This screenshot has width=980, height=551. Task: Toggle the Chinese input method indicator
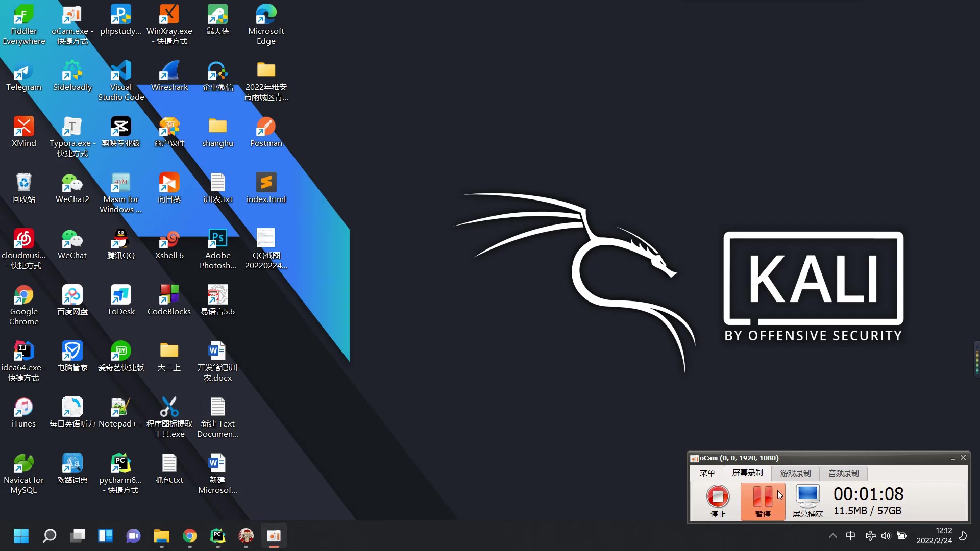(x=850, y=536)
